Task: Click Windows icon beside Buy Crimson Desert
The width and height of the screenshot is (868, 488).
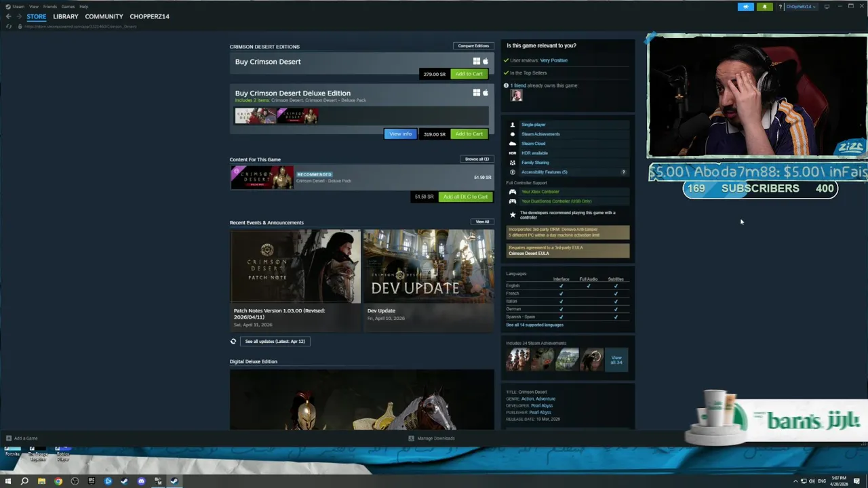Action: pyautogui.click(x=476, y=61)
